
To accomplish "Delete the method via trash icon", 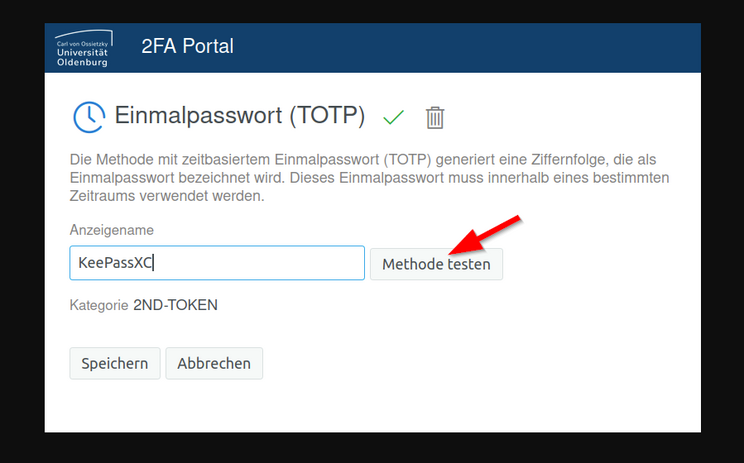I will click(435, 117).
